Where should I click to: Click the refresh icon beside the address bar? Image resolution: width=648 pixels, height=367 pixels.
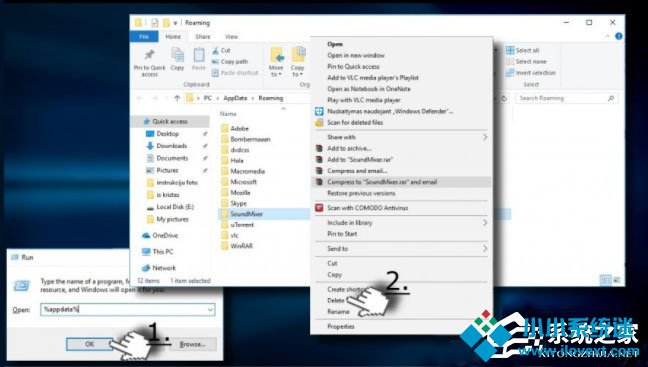[x=504, y=98]
